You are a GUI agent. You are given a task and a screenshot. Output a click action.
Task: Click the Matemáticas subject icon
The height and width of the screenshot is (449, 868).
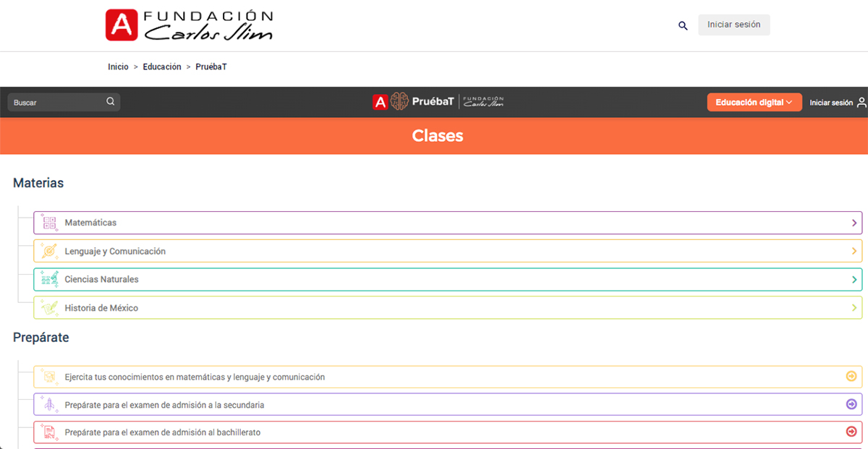tap(49, 223)
